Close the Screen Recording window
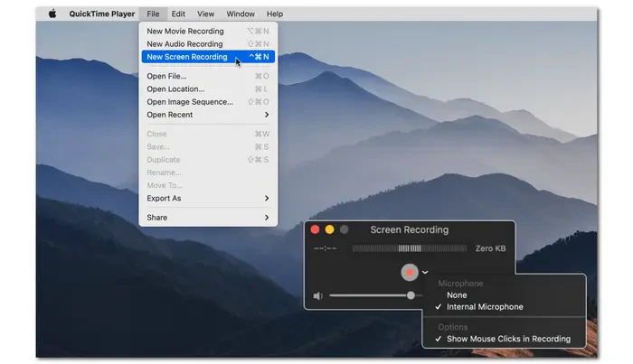The image size is (633, 364). [315, 229]
